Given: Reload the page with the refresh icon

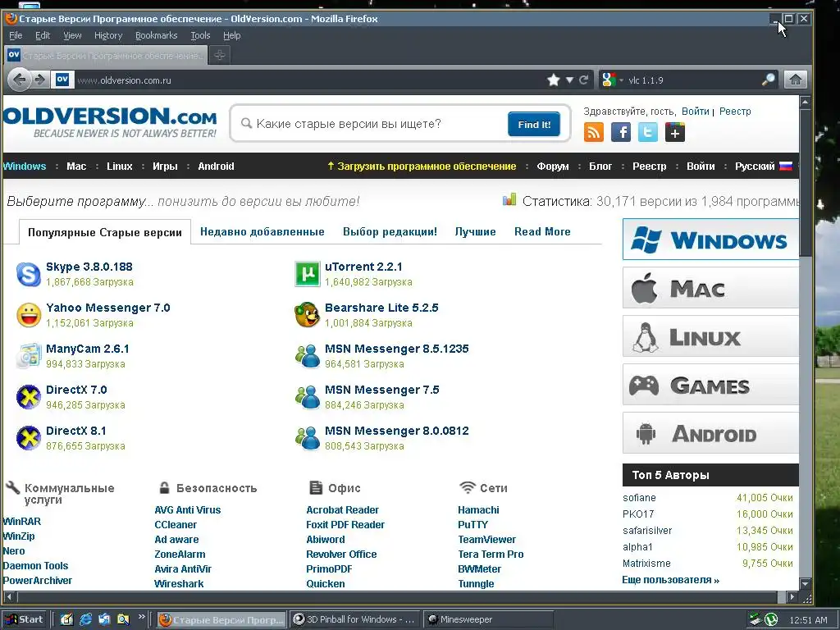Looking at the screenshot, I should pos(583,80).
